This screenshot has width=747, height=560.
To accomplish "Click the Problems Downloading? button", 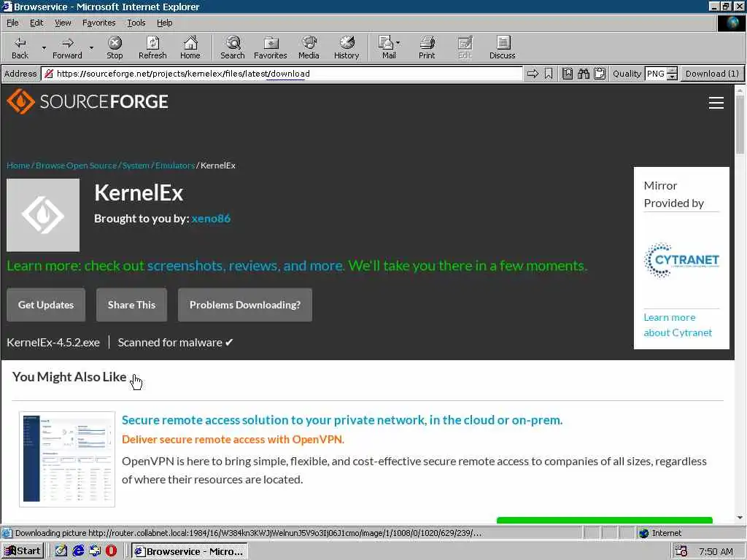I will [x=245, y=305].
